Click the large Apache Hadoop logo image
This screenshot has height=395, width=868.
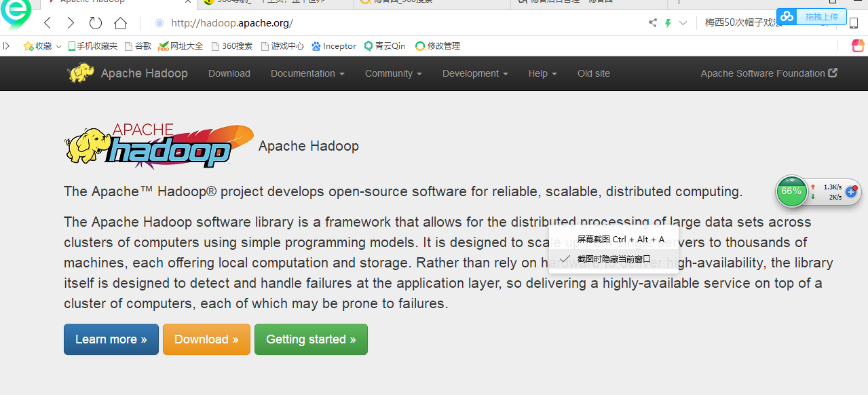(x=159, y=145)
